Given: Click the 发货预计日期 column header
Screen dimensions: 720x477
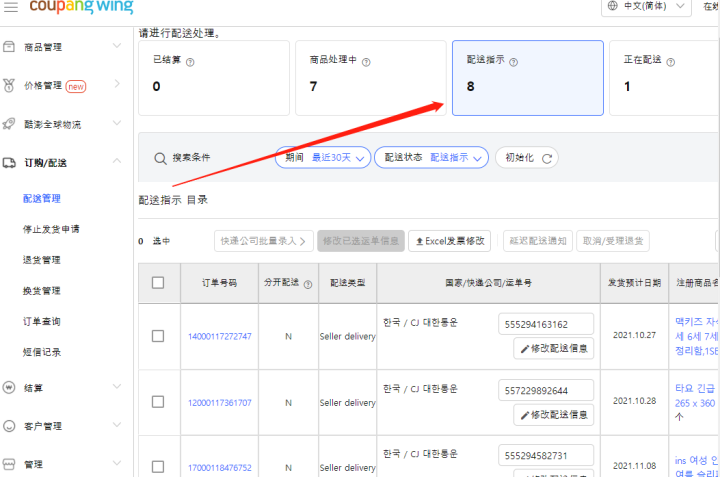Looking at the screenshot, I should point(635,283).
